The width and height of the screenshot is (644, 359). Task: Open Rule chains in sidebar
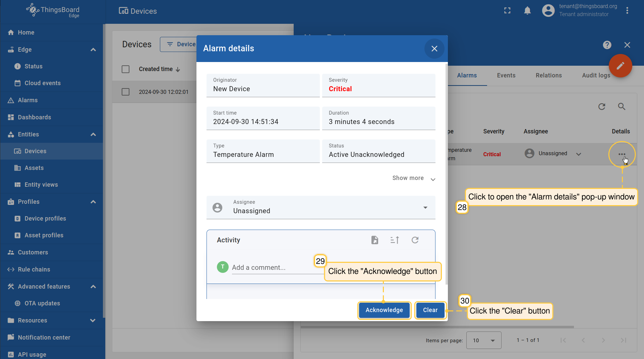(x=34, y=270)
